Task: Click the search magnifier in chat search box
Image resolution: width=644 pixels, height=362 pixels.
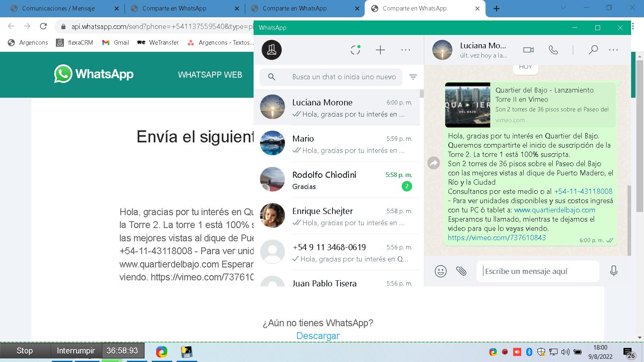Action: pyautogui.click(x=272, y=77)
